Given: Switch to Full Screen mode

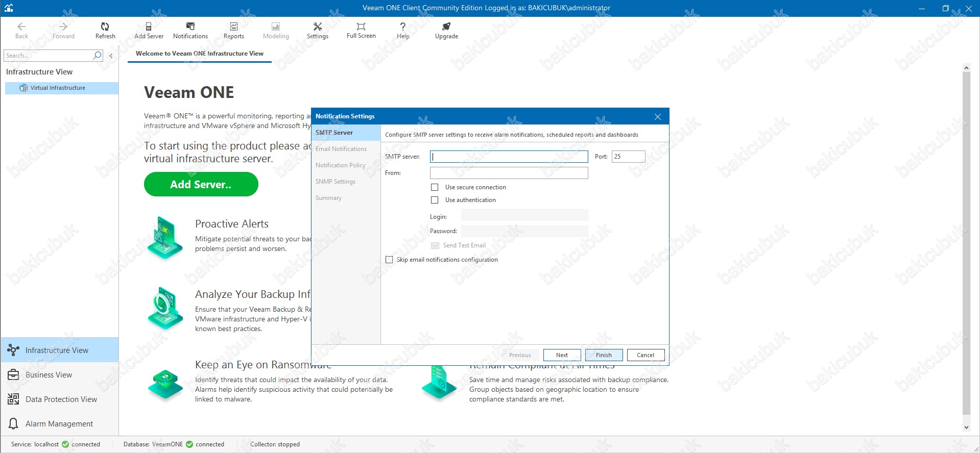Looking at the screenshot, I should pyautogui.click(x=361, y=31).
